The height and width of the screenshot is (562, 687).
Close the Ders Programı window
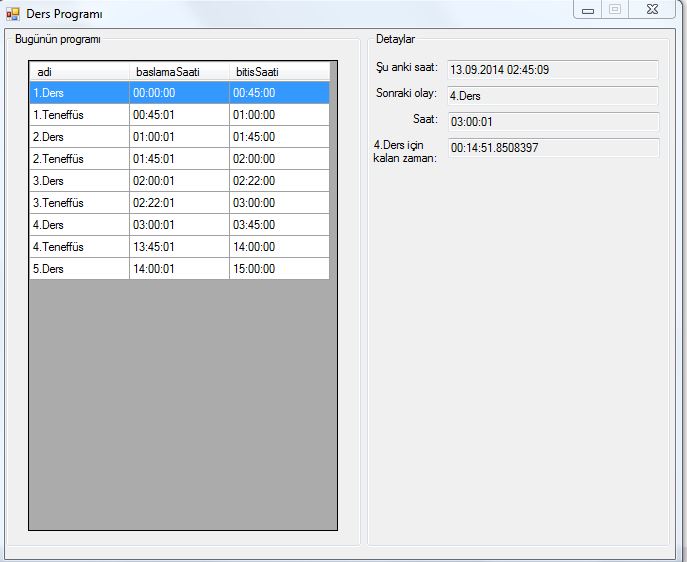click(652, 9)
